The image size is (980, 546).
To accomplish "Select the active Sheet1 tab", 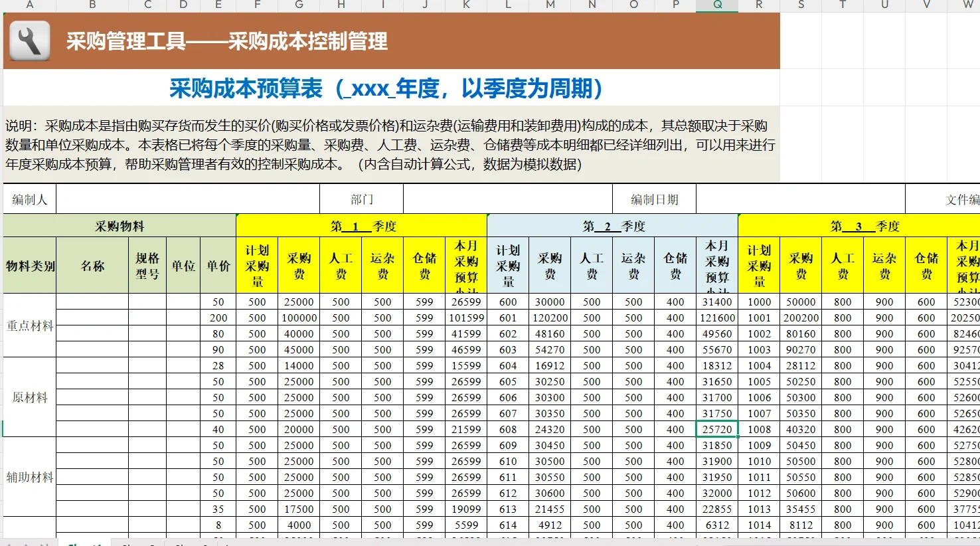I will point(84,543).
